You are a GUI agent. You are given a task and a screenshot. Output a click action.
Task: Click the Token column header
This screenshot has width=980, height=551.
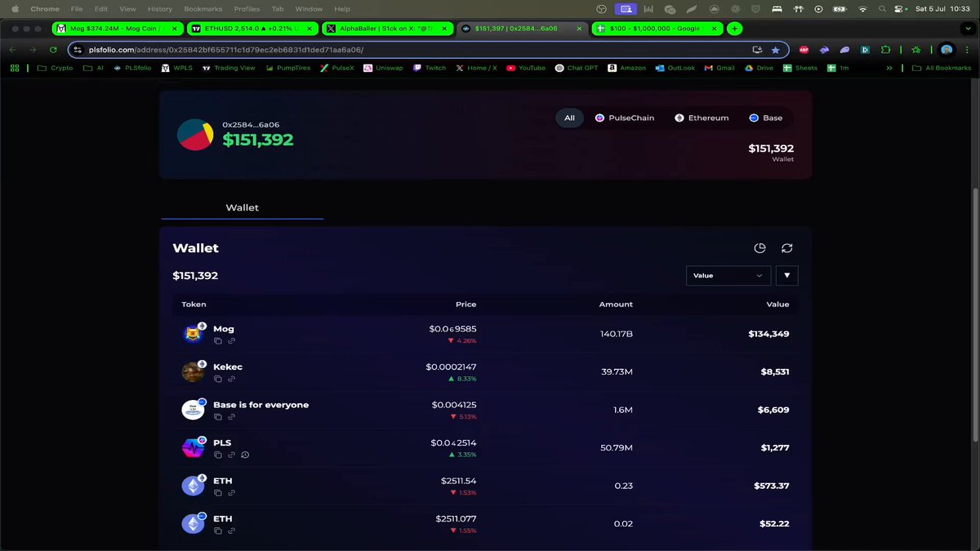[x=194, y=304]
